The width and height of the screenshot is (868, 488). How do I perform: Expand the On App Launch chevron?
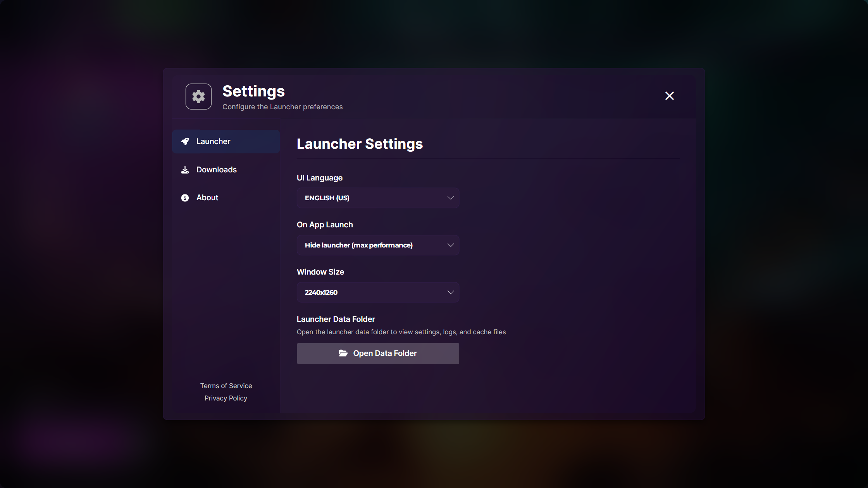(x=450, y=245)
